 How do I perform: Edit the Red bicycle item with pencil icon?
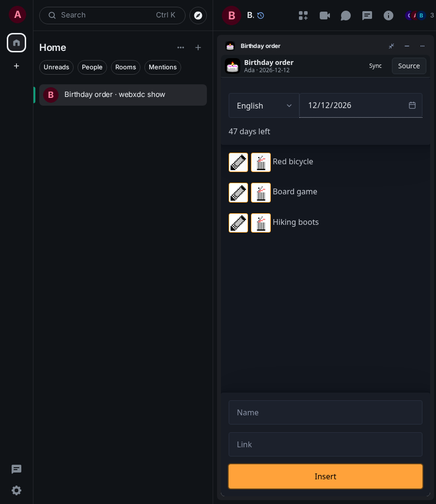click(x=238, y=162)
